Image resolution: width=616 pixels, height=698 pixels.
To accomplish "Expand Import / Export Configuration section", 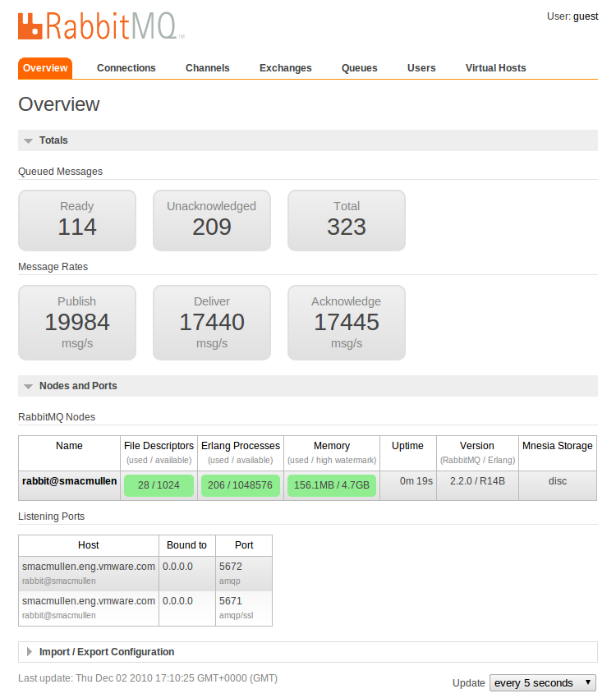I will click(307, 652).
